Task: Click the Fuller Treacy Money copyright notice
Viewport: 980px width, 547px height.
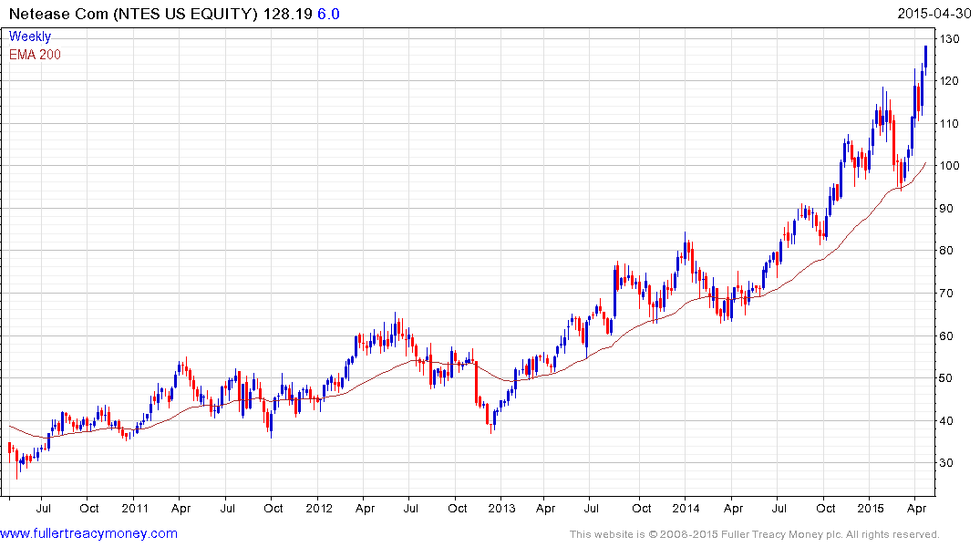Action: click(754, 534)
